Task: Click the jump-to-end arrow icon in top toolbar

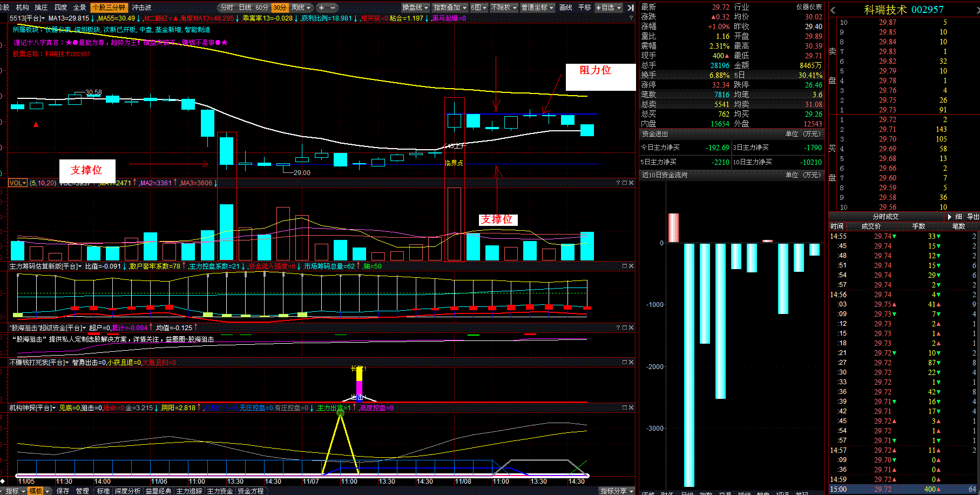Action: [x=630, y=8]
